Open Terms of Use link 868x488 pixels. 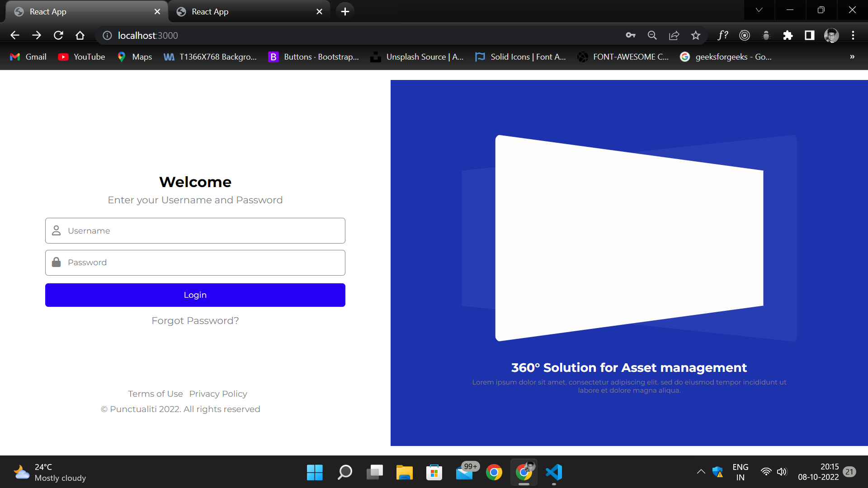point(156,394)
